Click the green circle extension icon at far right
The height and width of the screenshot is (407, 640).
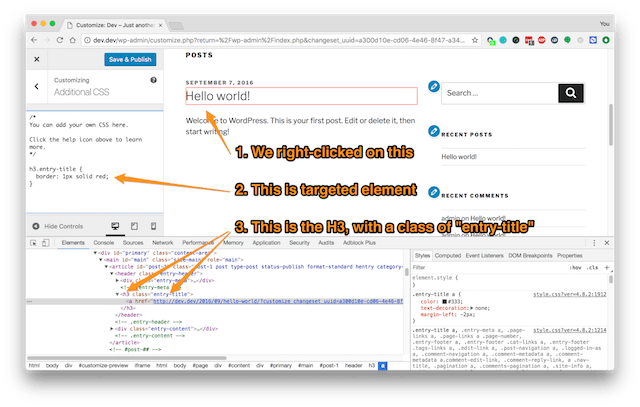[x=606, y=40]
